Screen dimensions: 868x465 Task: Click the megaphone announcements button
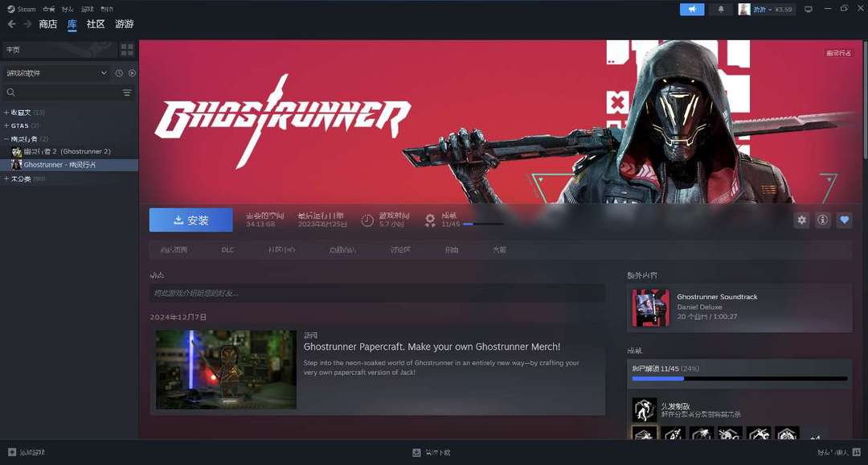(x=692, y=10)
